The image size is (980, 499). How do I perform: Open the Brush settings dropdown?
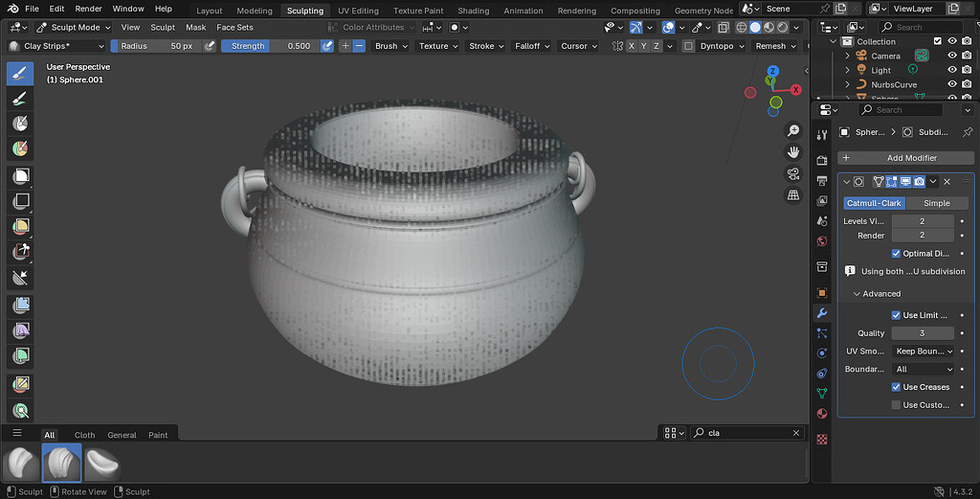[391, 46]
